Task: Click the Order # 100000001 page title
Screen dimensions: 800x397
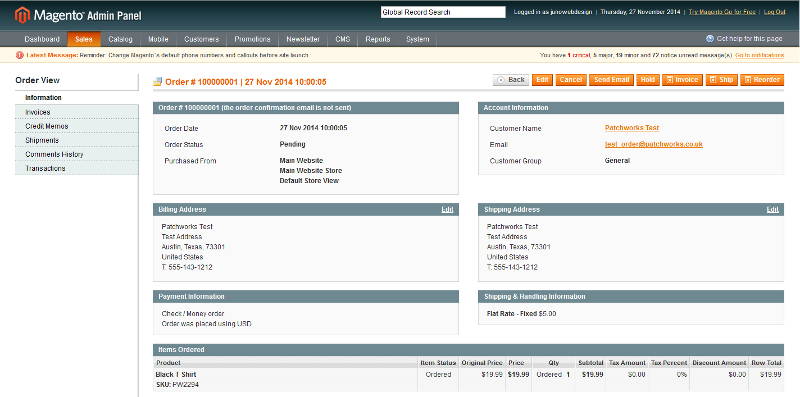Action: pos(246,82)
